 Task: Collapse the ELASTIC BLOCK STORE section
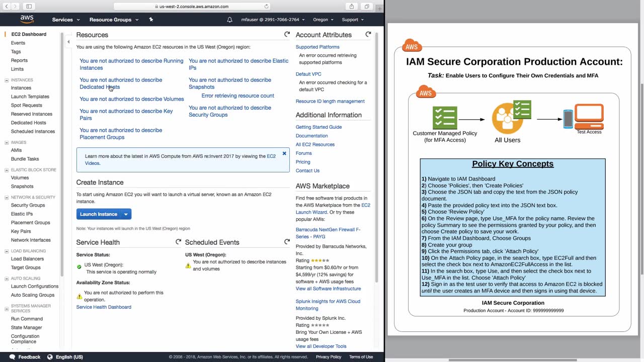coord(7,170)
